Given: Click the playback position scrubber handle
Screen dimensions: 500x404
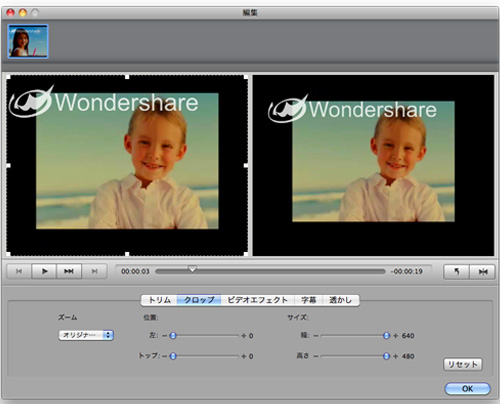Looking at the screenshot, I should (192, 269).
